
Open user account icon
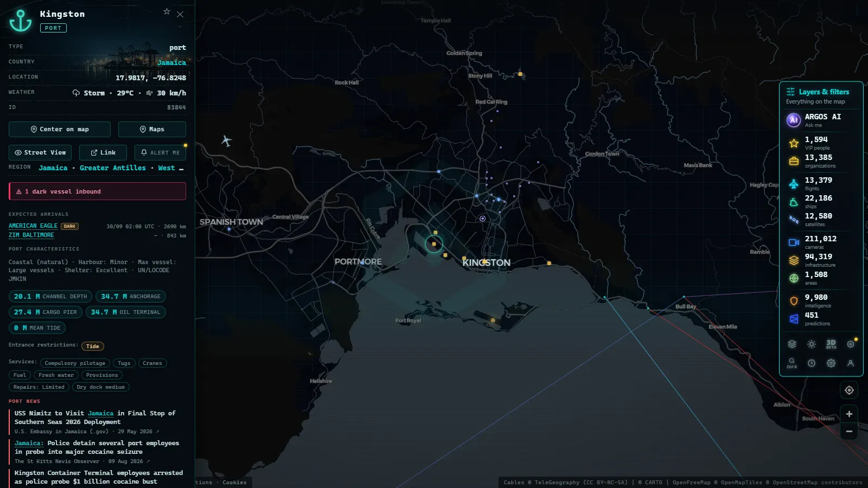tap(851, 363)
